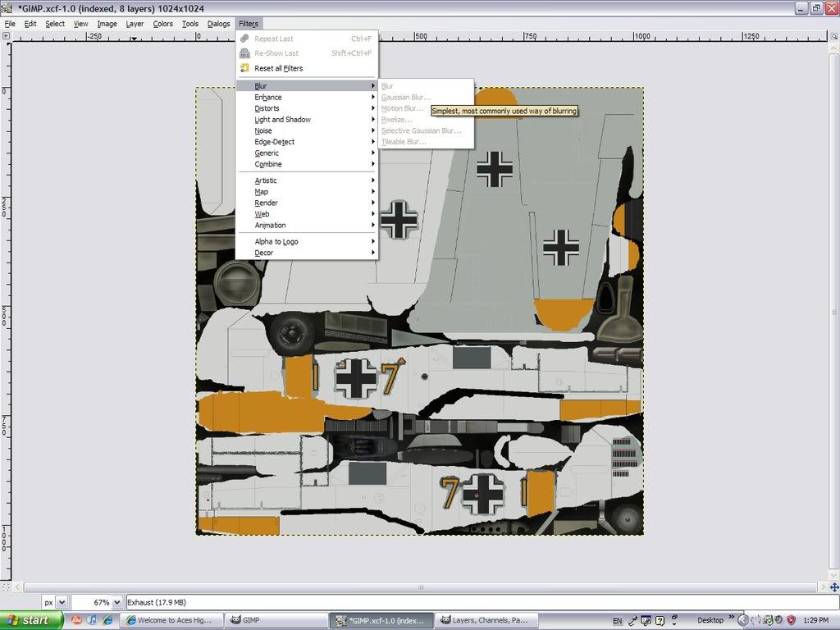
Task: Close the open Filters menu via its menu bar title
Action: click(249, 24)
